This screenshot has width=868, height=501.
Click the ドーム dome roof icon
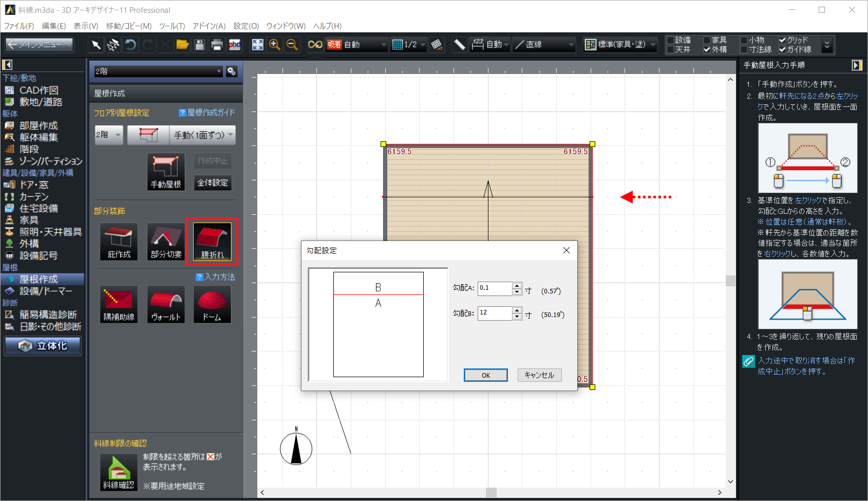pos(212,304)
